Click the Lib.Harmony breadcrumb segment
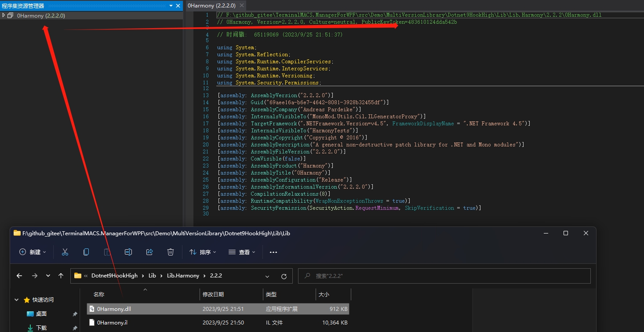Screen dimensions: 644x332 click(183, 276)
